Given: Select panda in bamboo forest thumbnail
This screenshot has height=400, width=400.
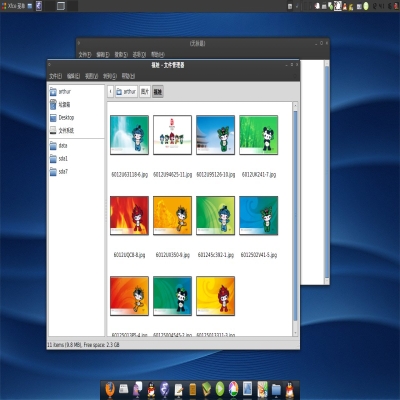Looking at the screenshot, I should (x=259, y=135).
